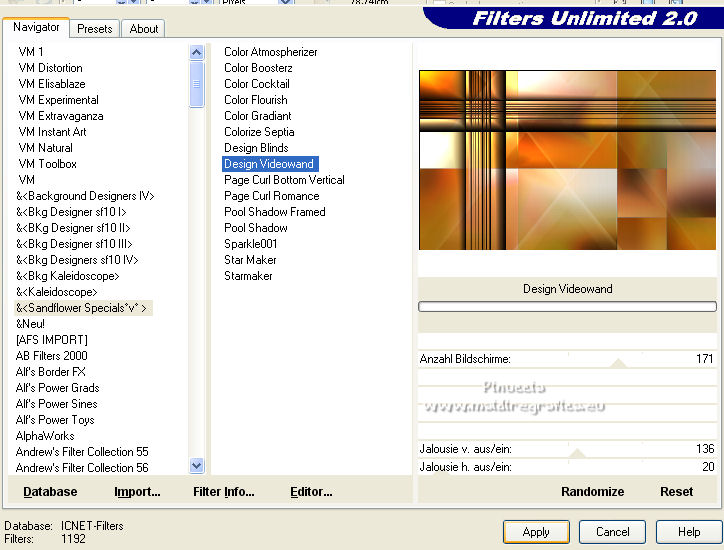724x550 pixels.
Task: Choose Page Curl Bottom Vertical filter
Action: tap(284, 180)
